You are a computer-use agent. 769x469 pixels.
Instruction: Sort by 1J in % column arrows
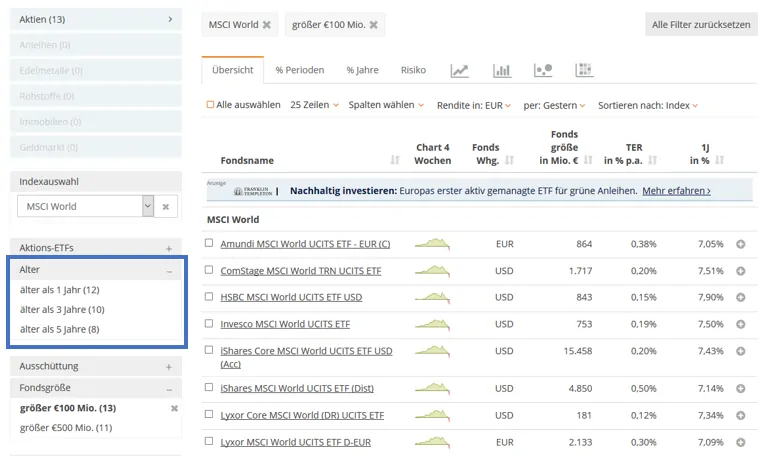click(719, 160)
